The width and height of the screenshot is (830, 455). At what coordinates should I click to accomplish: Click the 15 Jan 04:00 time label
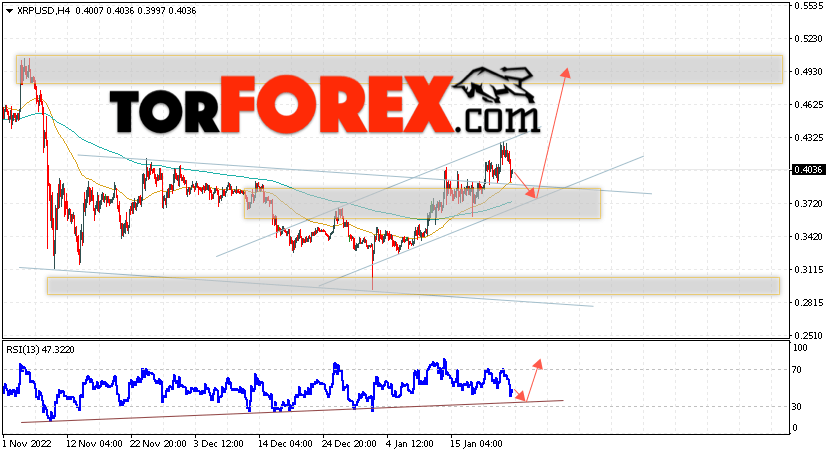(x=476, y=443)
